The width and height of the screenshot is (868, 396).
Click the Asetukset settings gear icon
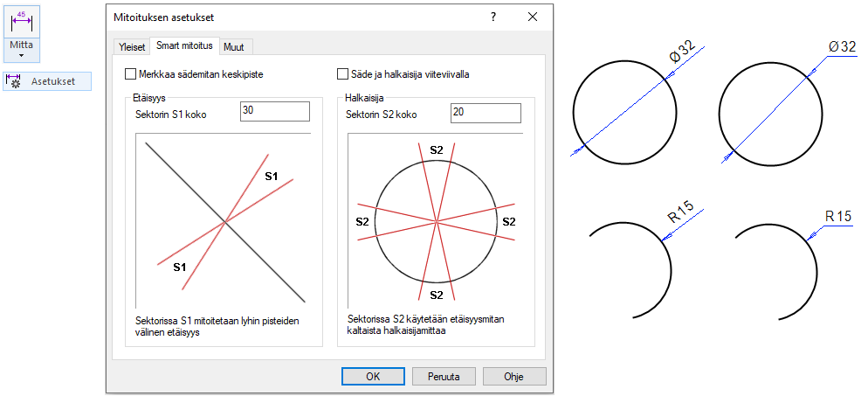[x=15, y=81]
